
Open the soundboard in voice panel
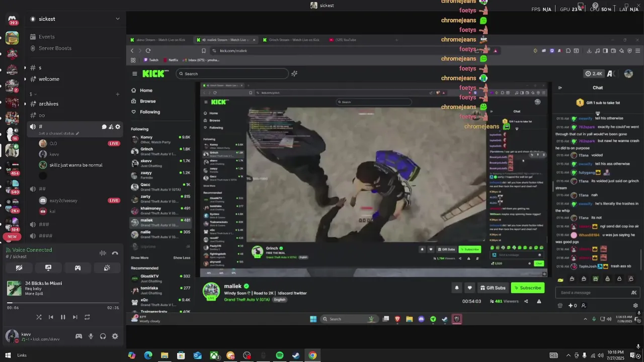tap(107, 268)
